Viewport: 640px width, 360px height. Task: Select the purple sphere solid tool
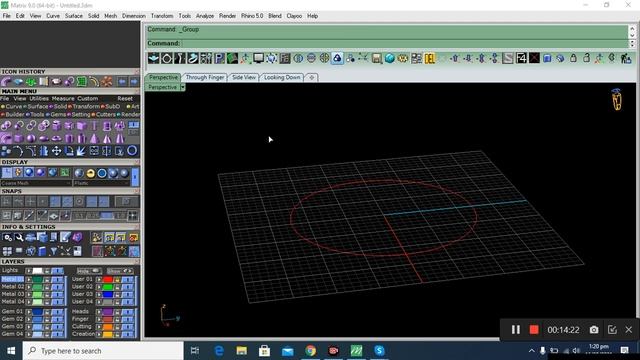click(31, 138)
